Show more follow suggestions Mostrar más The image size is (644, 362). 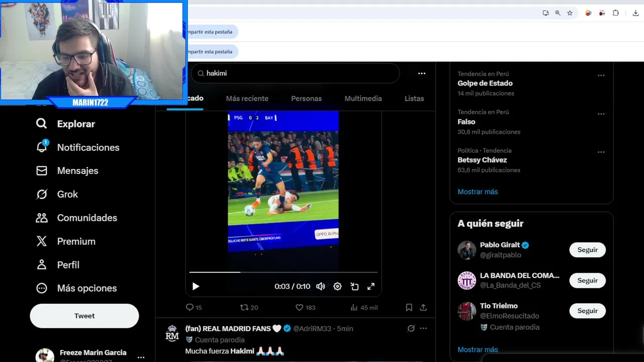click(x=477, y=349)
